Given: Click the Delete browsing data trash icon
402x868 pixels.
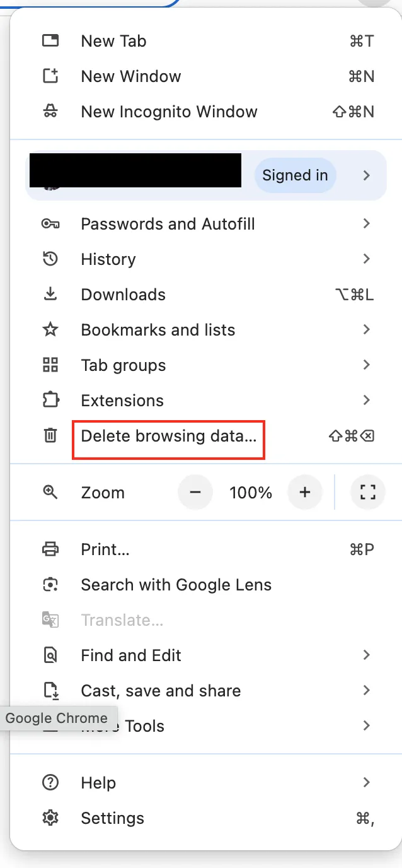Looking at the screenshot, I should 50,436.
